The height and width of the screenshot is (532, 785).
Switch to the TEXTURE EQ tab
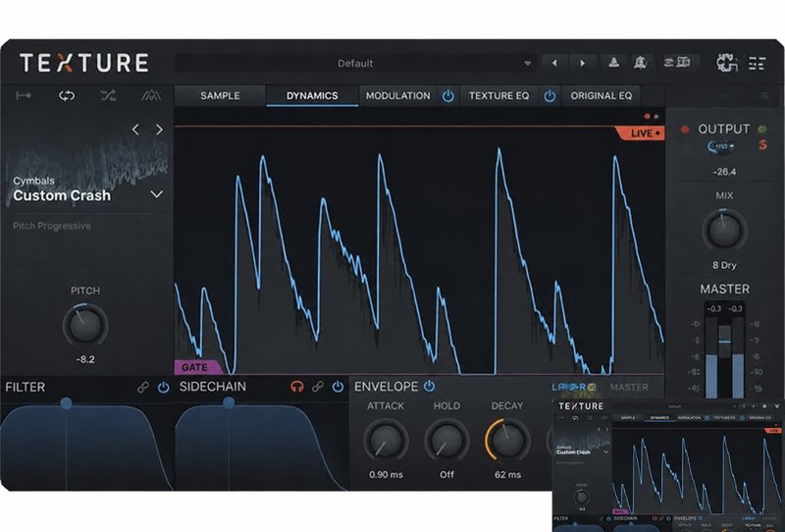498,95
